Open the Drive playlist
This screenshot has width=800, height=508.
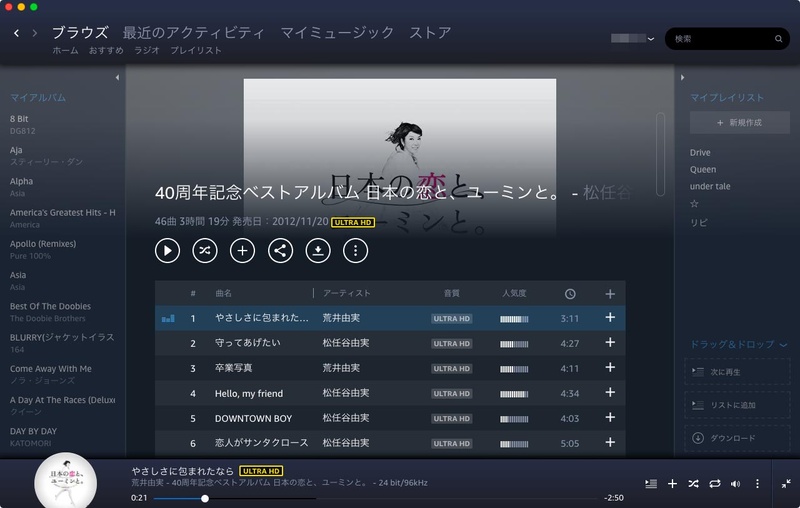700,153
